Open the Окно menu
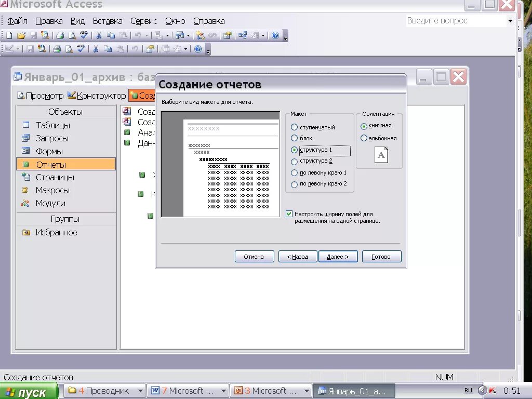Viewport: 532px width, 399px height. [175, 21]
